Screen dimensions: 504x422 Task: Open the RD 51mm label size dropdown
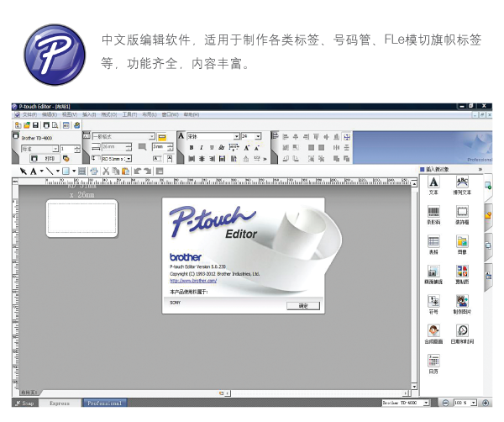point(129,159)
